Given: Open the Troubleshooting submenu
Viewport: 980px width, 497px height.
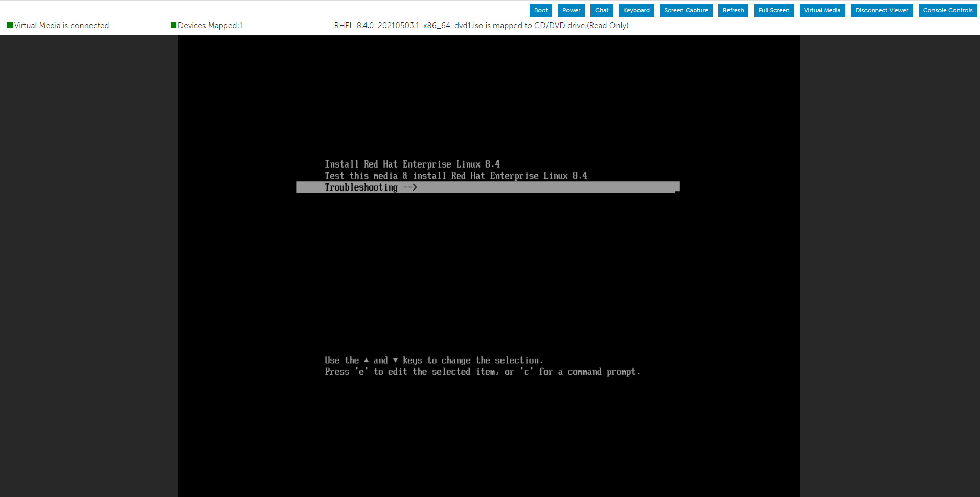Looking at the screenshot, I should [371, 187].
